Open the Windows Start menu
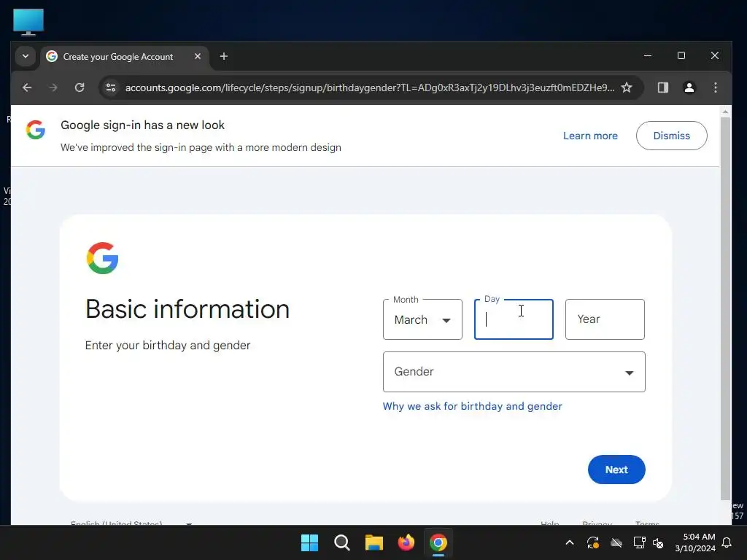This screenshot has width=747, height=560. pos(309,542)
